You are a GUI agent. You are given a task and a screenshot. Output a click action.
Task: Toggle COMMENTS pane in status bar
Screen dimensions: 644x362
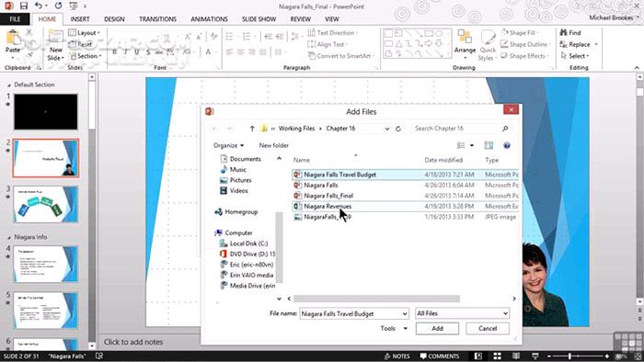[440, 356]
